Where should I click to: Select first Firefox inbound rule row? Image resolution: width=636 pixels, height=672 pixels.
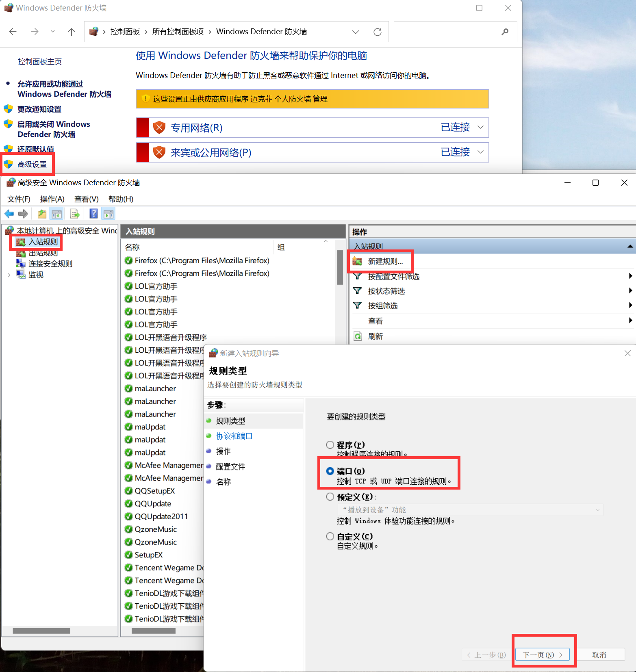coord(202,260)
